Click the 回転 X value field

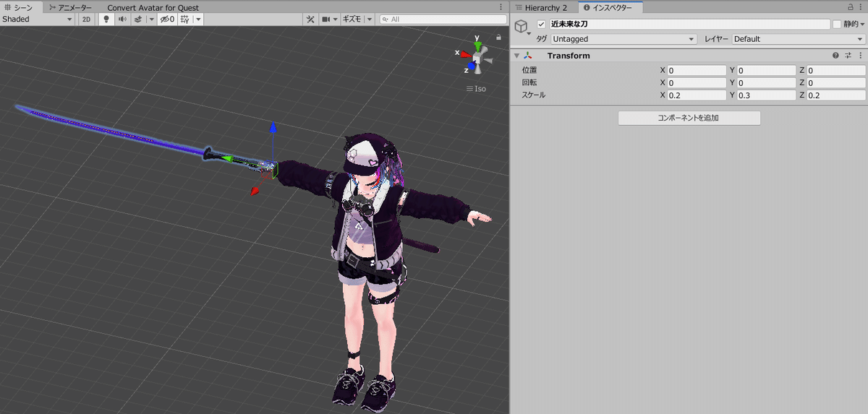tap(697, 83)
